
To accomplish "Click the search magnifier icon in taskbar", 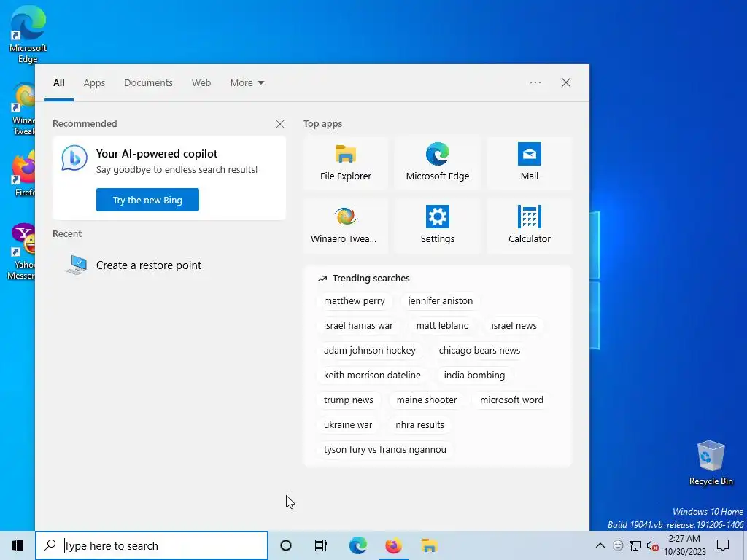I will click(x=50, y=545).
